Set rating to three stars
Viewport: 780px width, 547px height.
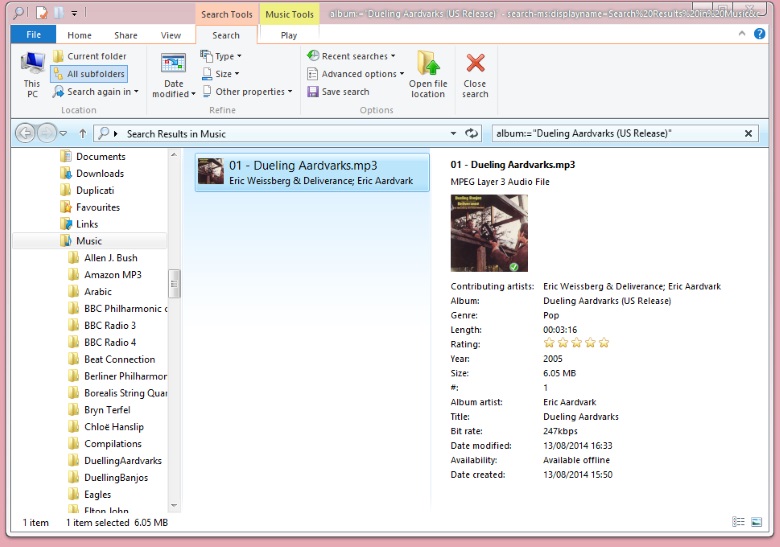coord(577,343)
